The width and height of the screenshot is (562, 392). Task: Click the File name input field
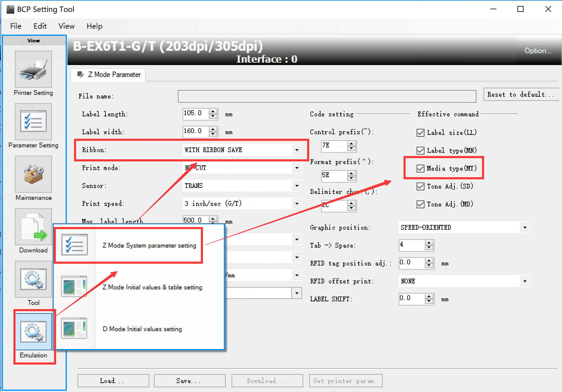click(327, 96)
